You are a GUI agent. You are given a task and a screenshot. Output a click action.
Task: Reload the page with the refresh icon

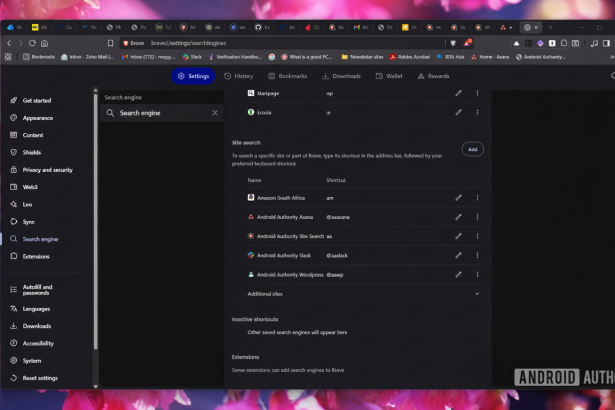point(33,43)
